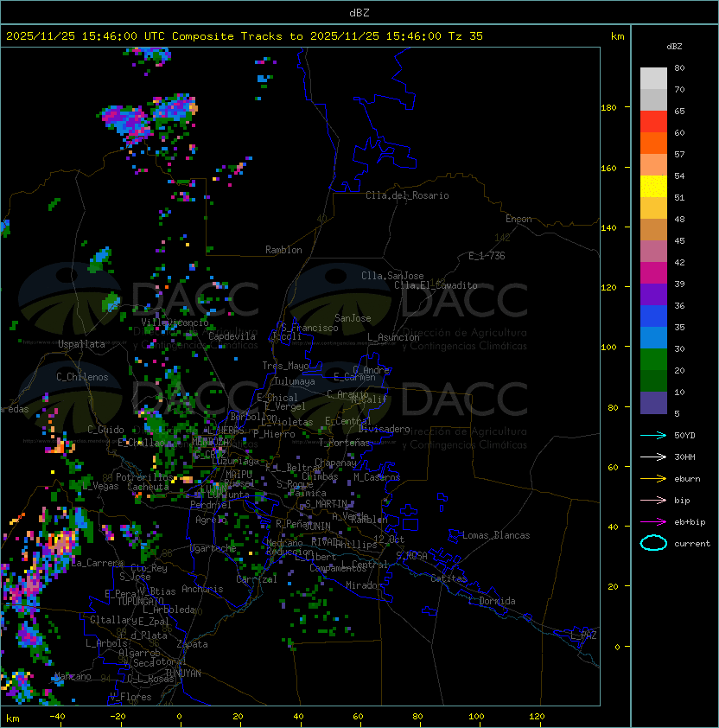The height and width of the screenshot is (728, 719).
Task: Click the '-40' km axis value
Action: point(57,717)
